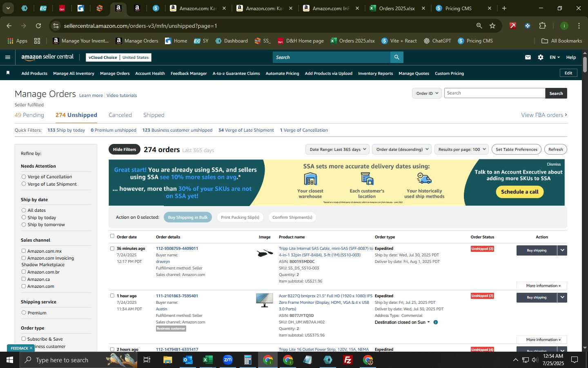Open the Seller Central hamburger menu

pyautogui.click(x=7, y=57)
